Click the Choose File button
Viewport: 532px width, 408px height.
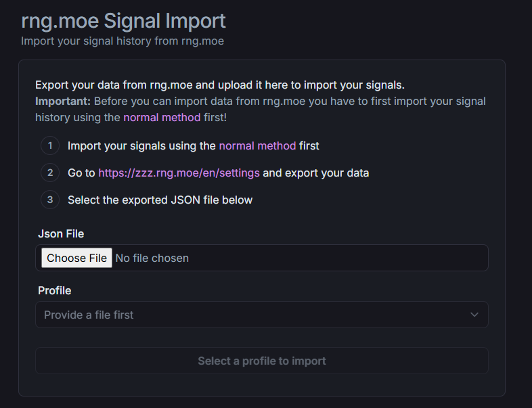click(76, 258)
